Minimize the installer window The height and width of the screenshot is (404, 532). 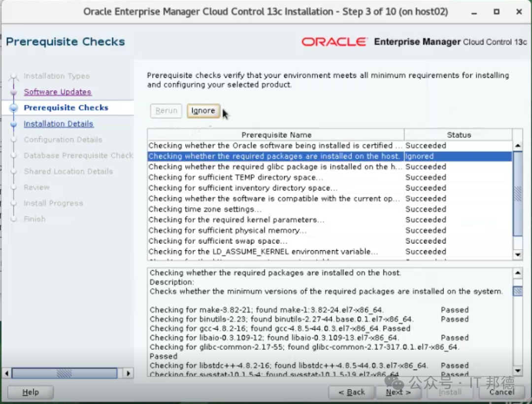pos(474,12)
